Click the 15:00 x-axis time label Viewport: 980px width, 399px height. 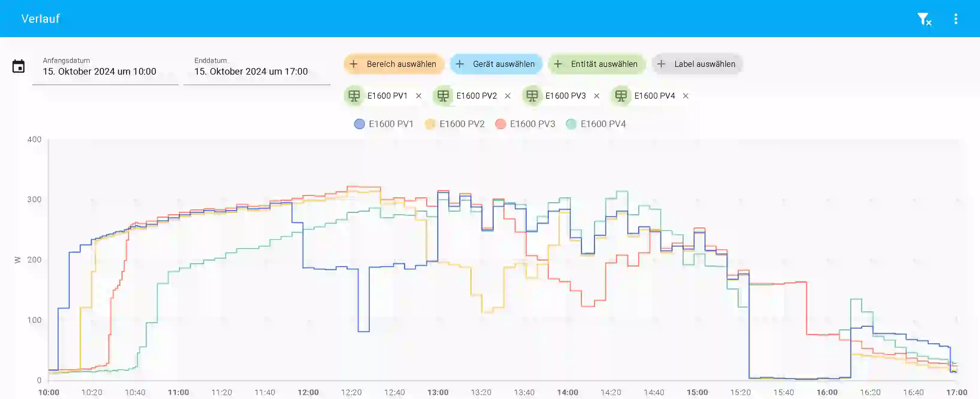point(697,392)
